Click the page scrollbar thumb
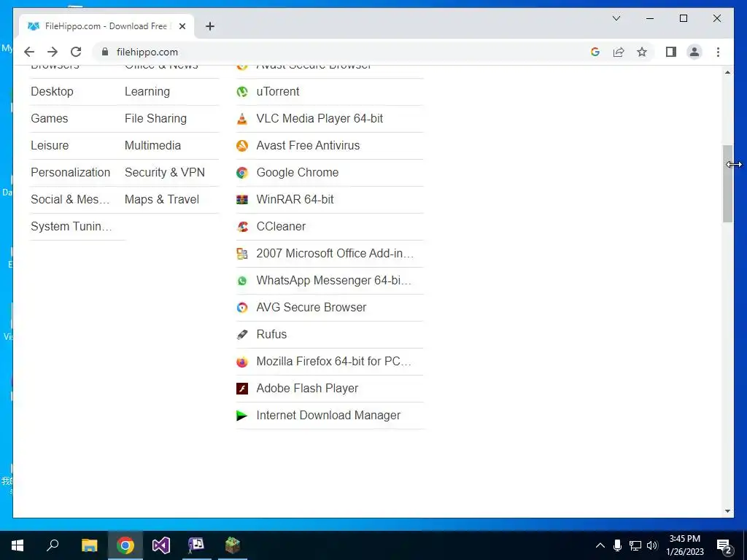 tap(727, 184)
